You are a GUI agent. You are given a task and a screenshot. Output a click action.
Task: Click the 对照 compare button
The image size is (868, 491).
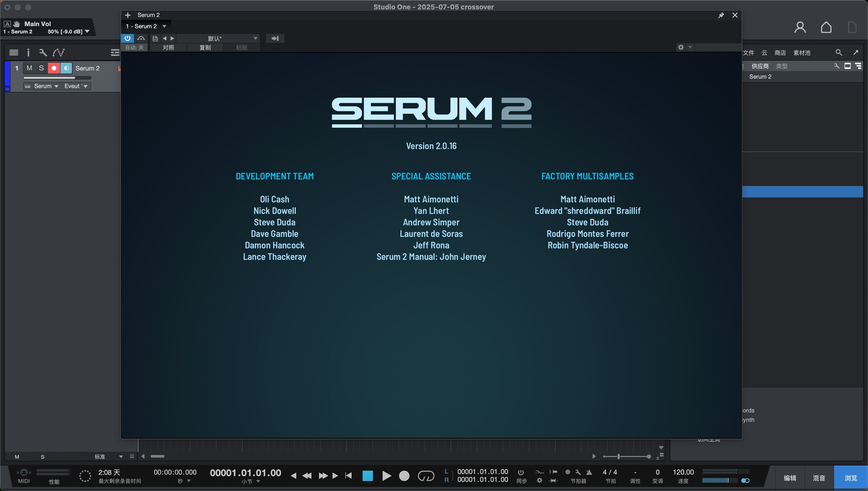click(x=168, y=48)
